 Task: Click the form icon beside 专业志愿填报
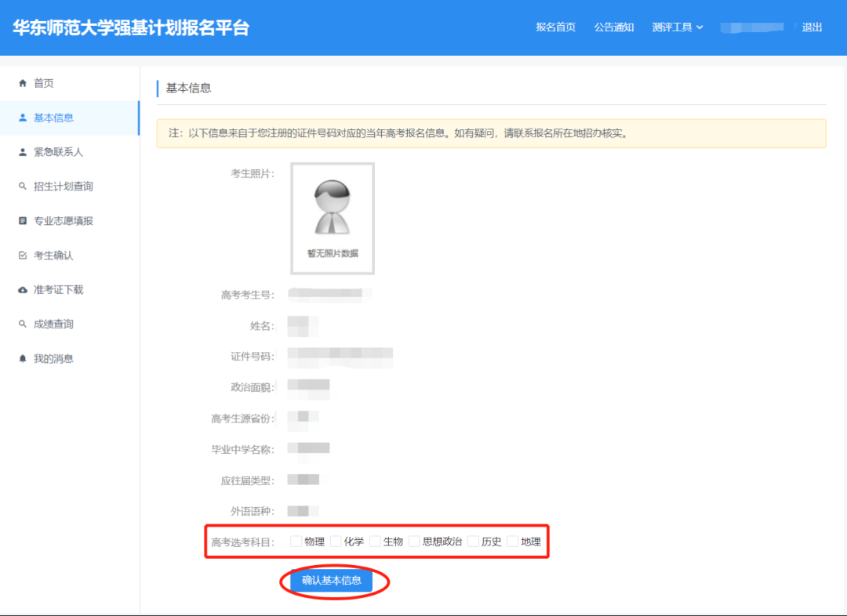[23, 221]
